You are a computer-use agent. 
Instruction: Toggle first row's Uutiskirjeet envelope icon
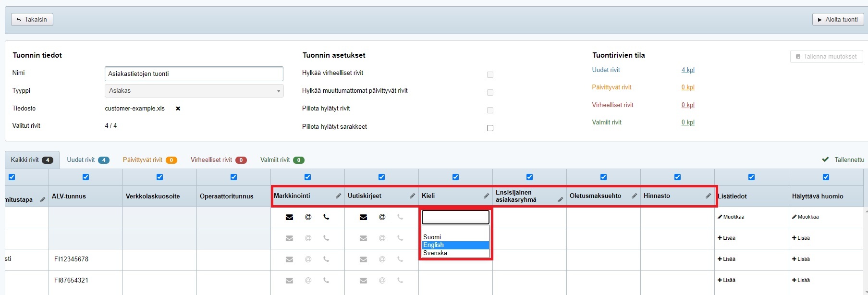click(363, 217)
